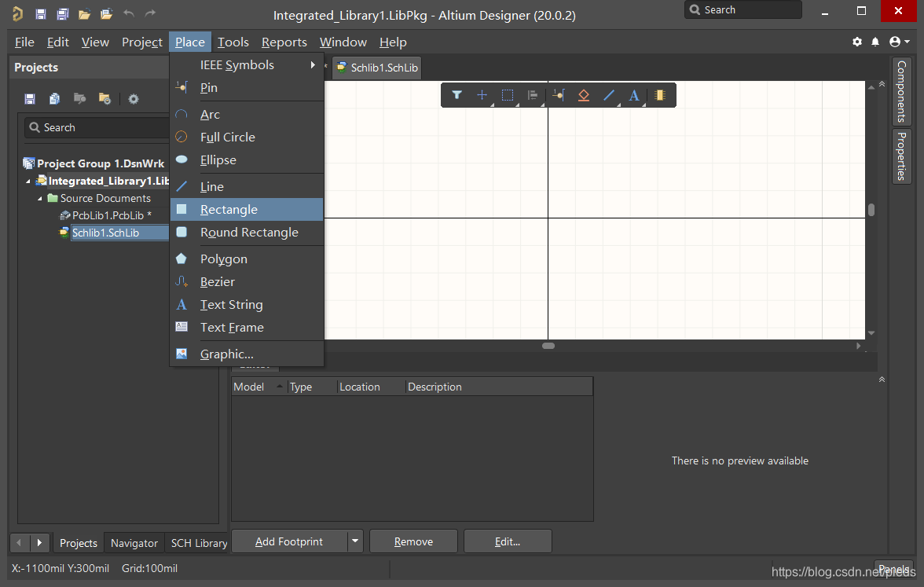Open the user account dropdown
924x587 pixels.
click(900, 42)
